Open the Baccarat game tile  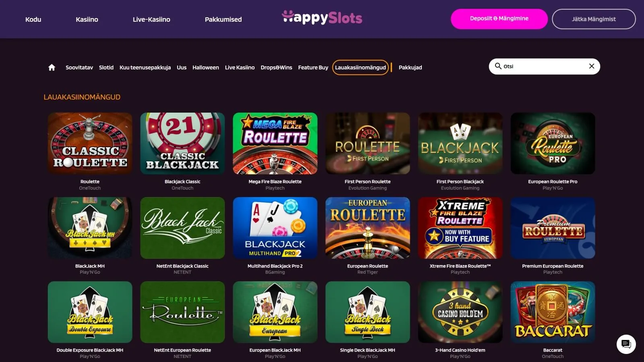pyautogui.click(x=553, y=312)
